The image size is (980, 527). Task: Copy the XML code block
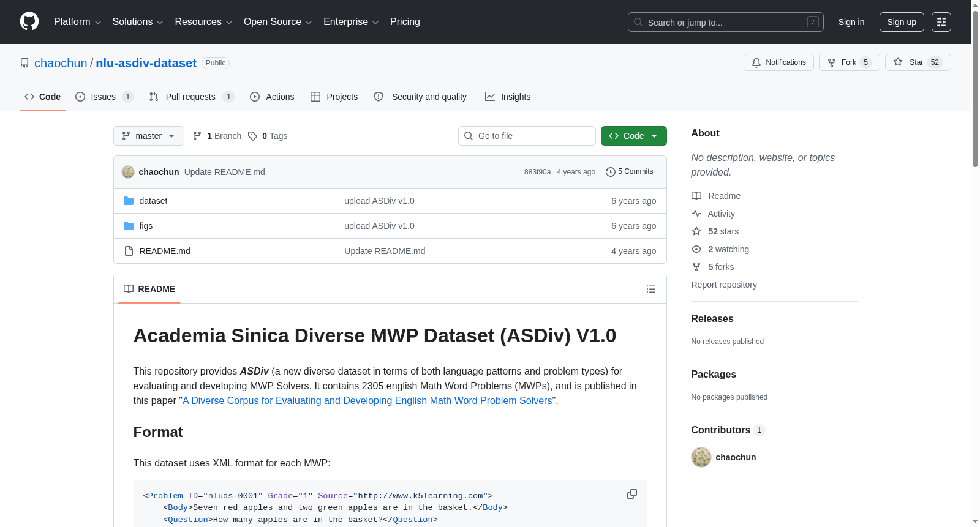pyautogui.click(x=632, y=494)
